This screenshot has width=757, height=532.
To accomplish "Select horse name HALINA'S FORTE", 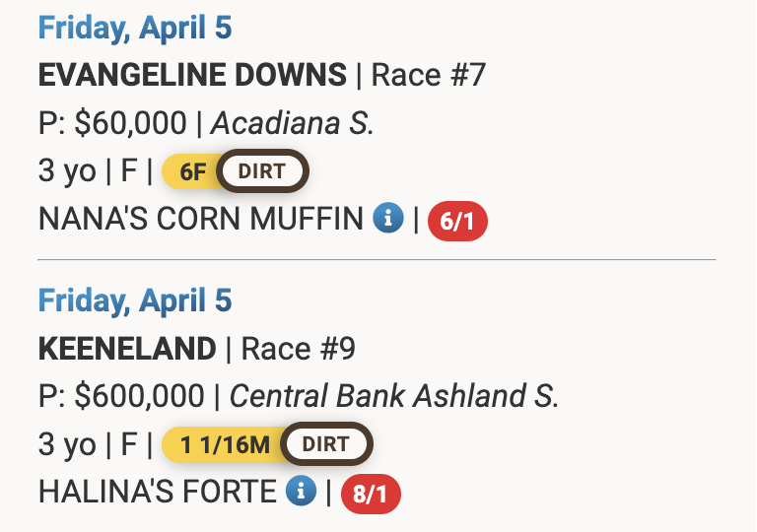I will click(x=158, y=492).
